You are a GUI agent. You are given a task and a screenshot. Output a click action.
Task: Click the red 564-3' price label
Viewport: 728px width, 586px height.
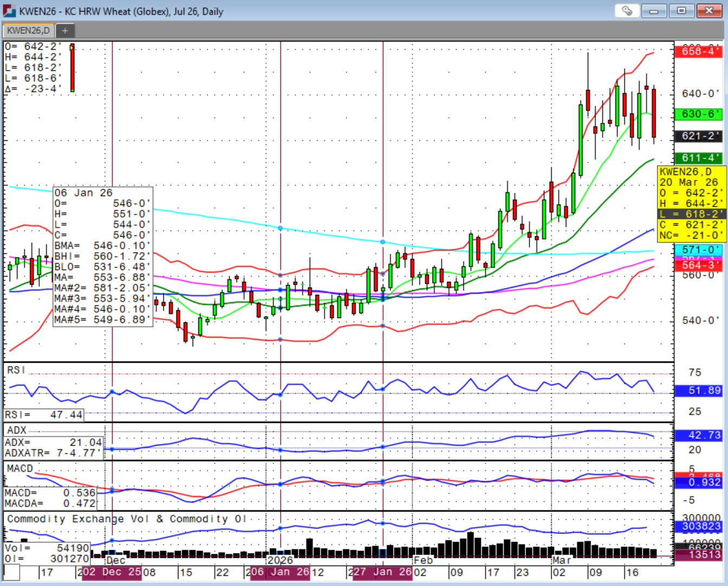[698, 265]
